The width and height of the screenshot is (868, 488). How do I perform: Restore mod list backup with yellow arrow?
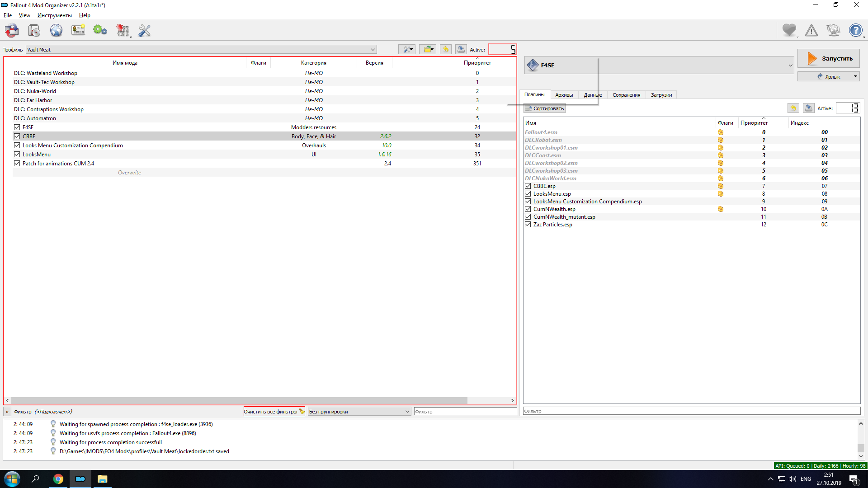pos(446,49)
